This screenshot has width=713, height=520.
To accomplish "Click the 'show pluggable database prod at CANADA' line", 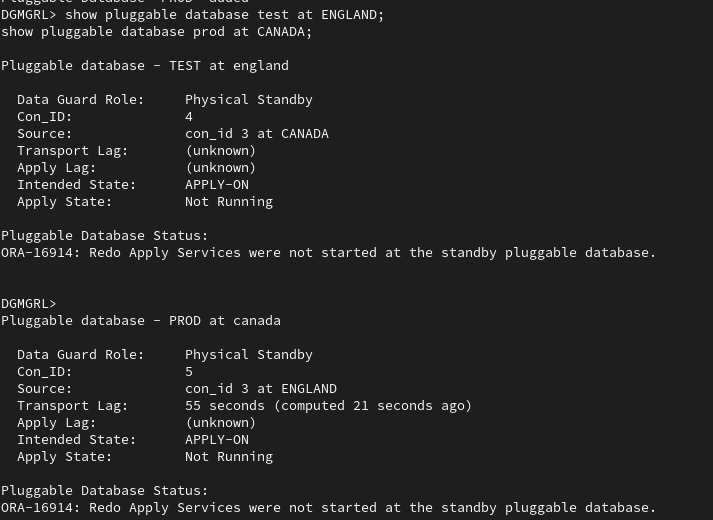I will point(156,31).
